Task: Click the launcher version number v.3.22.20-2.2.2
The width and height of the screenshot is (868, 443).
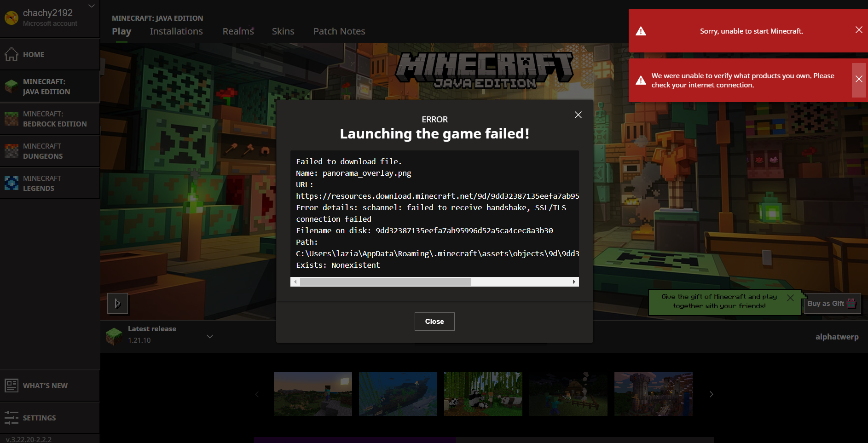Action: tap(29, 439)
